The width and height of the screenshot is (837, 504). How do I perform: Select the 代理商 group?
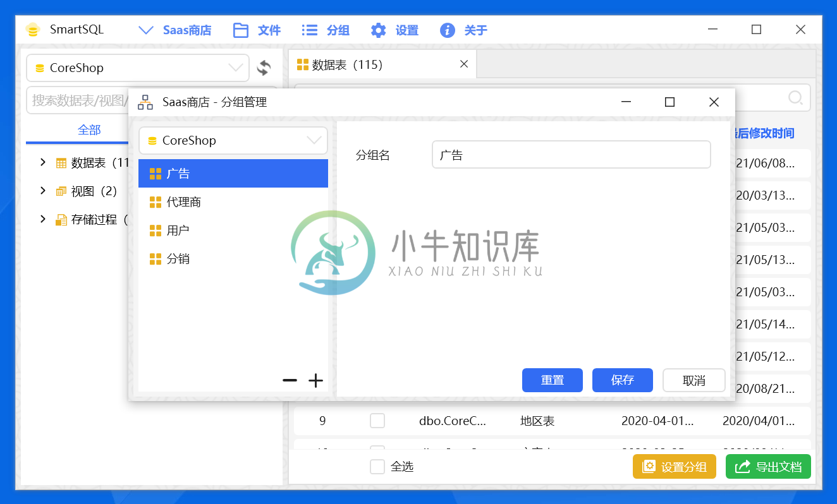pyautogui.click(x=233, y=202)
